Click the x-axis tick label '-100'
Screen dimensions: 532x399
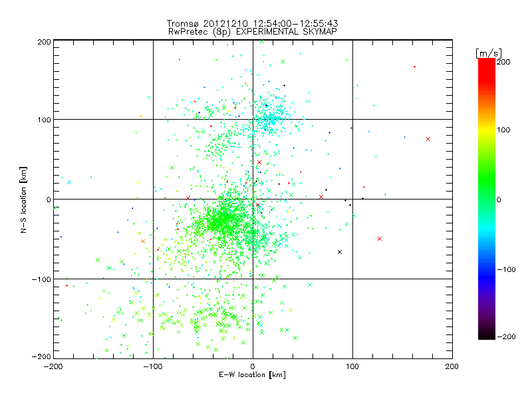point(153,366)
